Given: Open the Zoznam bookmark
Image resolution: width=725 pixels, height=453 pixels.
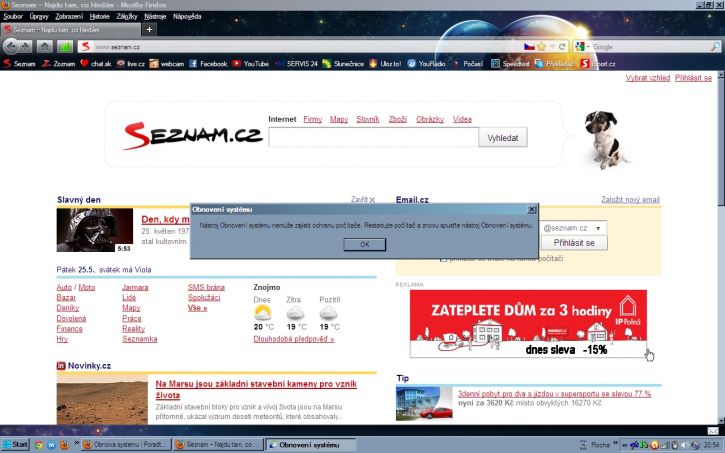Looking at the screenshot, I should 58,64.
